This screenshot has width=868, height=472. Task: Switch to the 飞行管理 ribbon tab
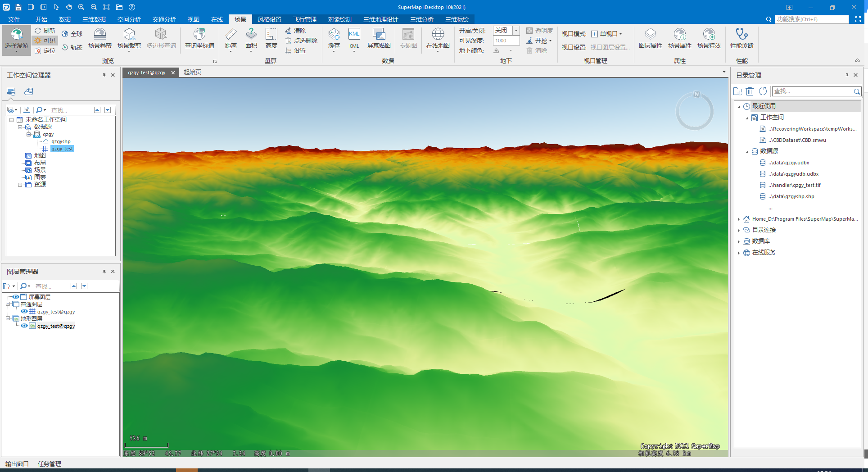coord(305,19)
